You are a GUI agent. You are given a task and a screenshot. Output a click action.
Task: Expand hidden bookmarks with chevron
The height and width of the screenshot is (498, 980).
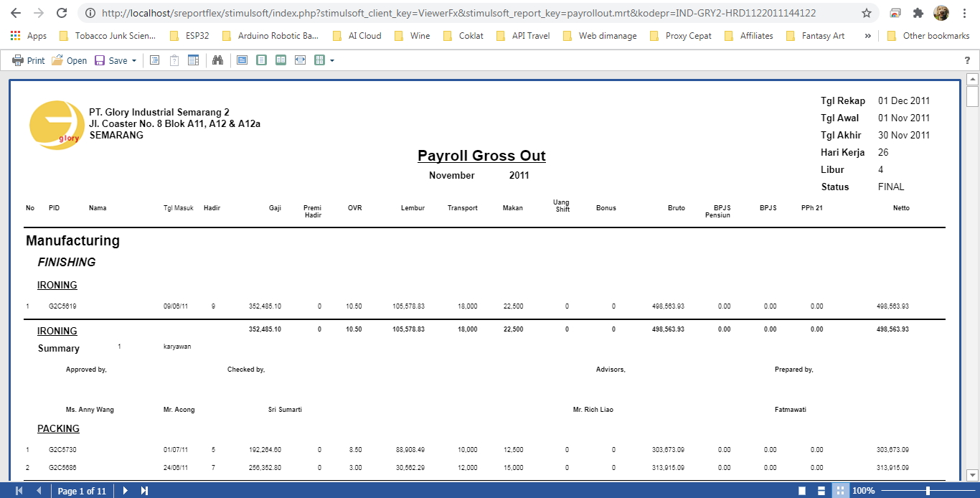(x=868, y=35)
